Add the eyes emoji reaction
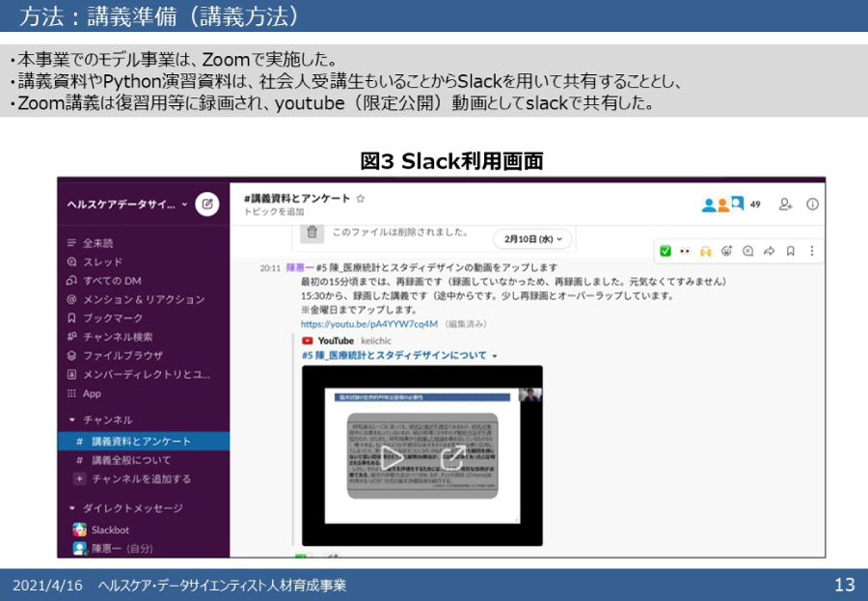 click(x=686, y=251)
